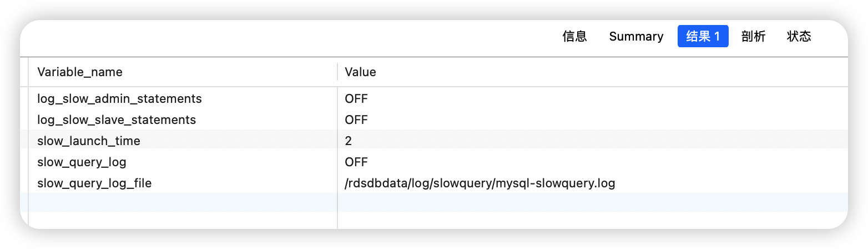The width and height of the screenshot is (868, 249).
Task: Open the 状态 tab
Action: pos(799,37)
